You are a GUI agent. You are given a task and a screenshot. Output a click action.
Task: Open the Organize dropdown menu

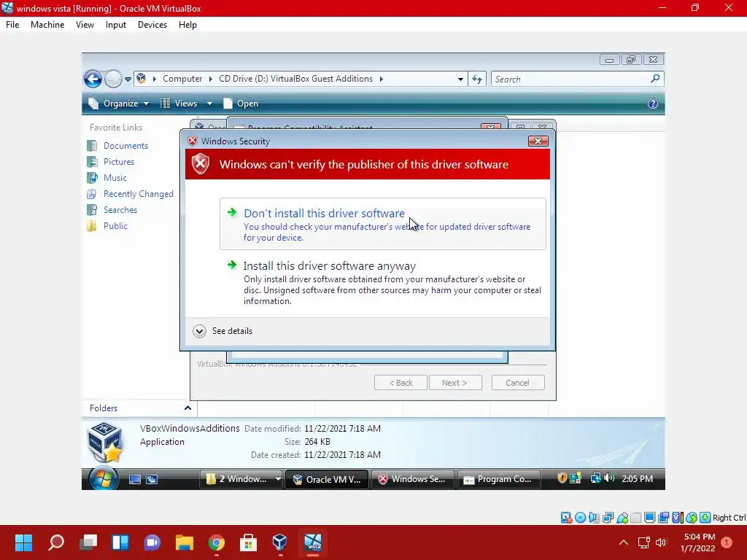(119, 104)
